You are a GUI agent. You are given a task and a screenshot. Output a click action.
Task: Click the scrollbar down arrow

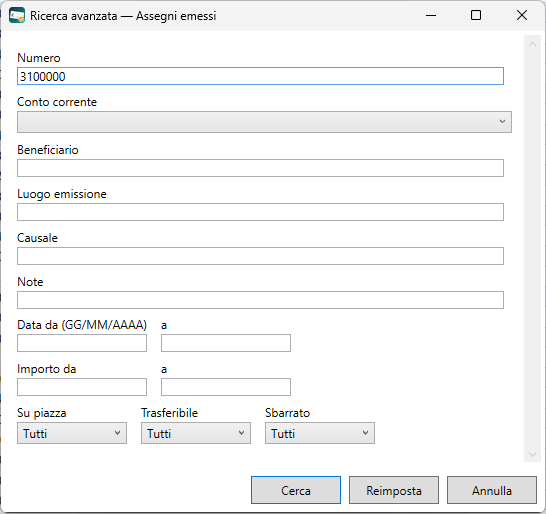pos(532,454)
